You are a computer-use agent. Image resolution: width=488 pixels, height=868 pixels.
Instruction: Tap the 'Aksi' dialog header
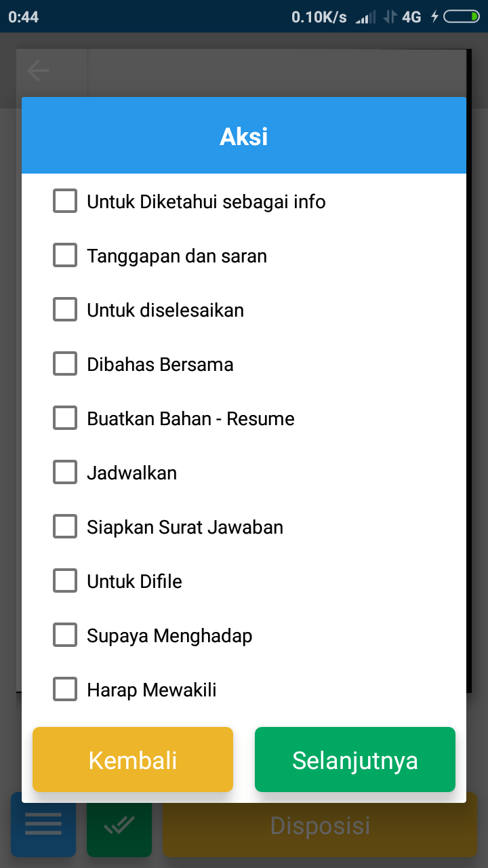coord(244,136)
